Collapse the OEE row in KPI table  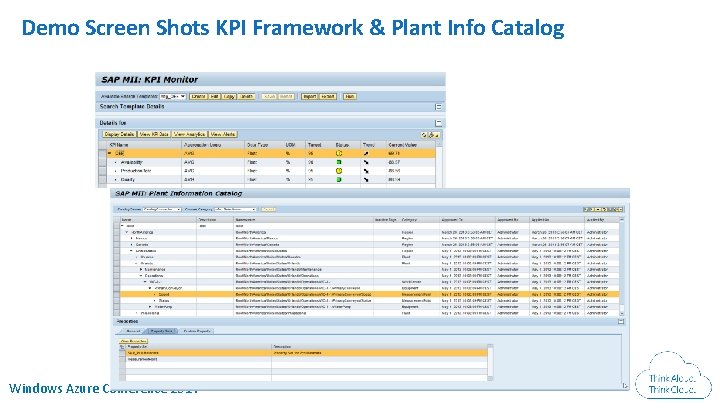[110, 153]
